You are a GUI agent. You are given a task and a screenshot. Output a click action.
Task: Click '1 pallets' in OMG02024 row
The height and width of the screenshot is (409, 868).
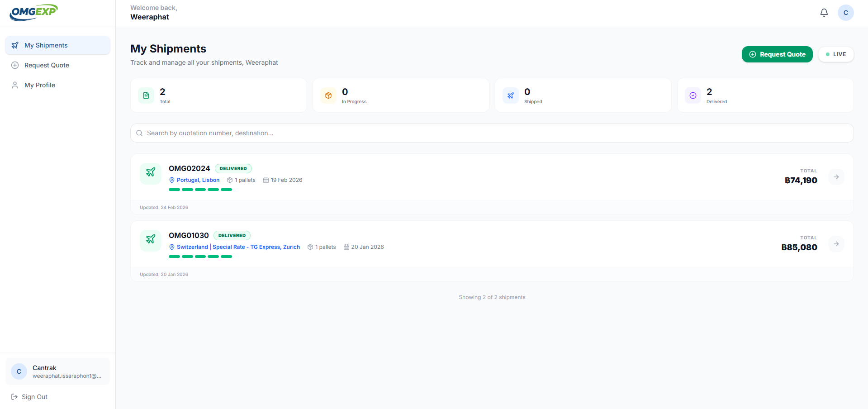click(x=245, y=180)
